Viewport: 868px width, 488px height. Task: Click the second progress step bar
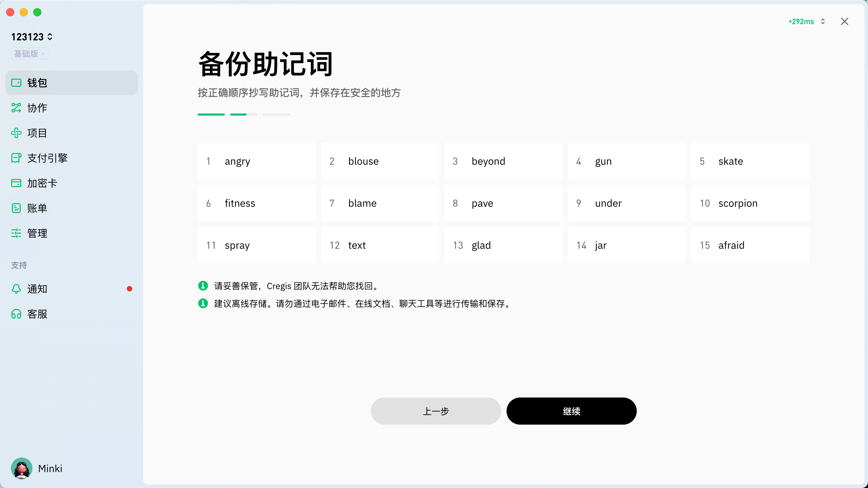[x=243, y=115]
